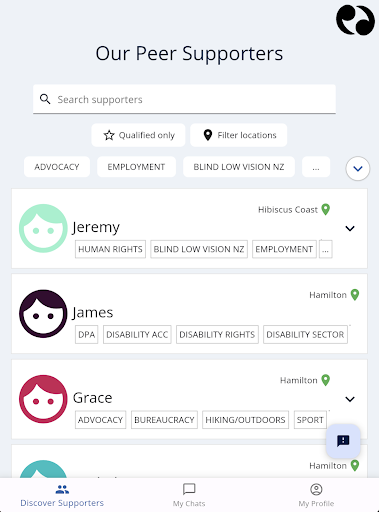Click My Profile person icon

pos(316,489)
